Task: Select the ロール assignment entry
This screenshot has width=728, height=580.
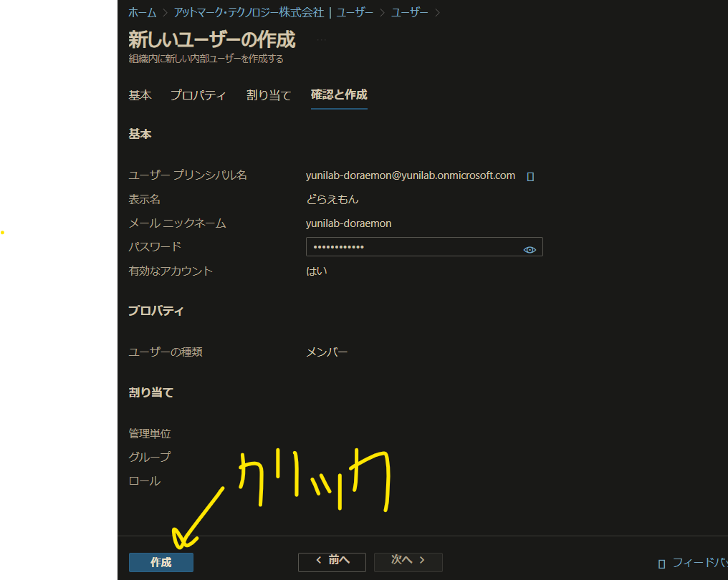Action: (143, 480)
